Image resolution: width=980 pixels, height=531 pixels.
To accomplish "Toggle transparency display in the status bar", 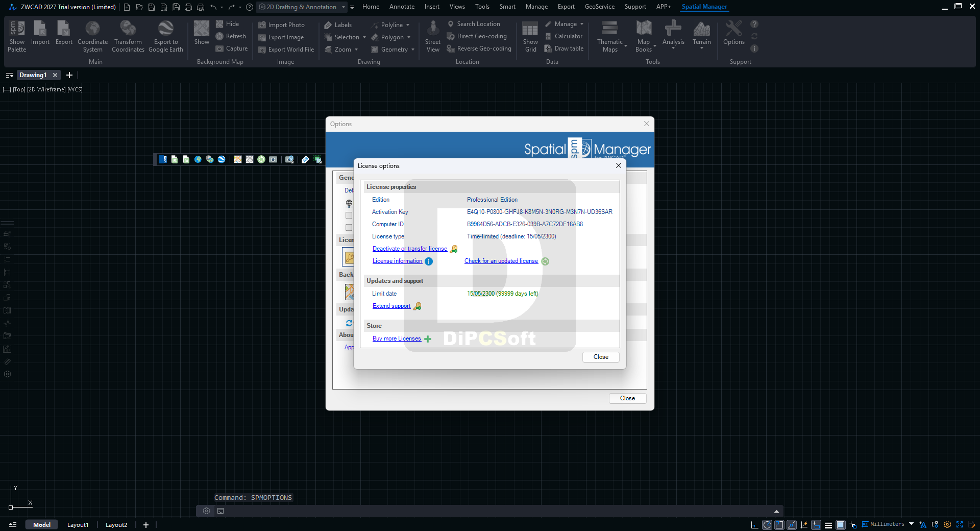I will 841,525.
